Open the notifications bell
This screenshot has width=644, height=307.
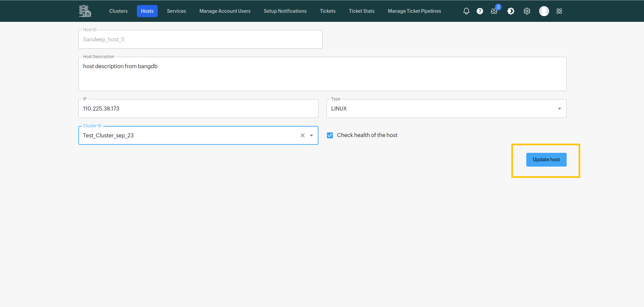click(466, 11)
